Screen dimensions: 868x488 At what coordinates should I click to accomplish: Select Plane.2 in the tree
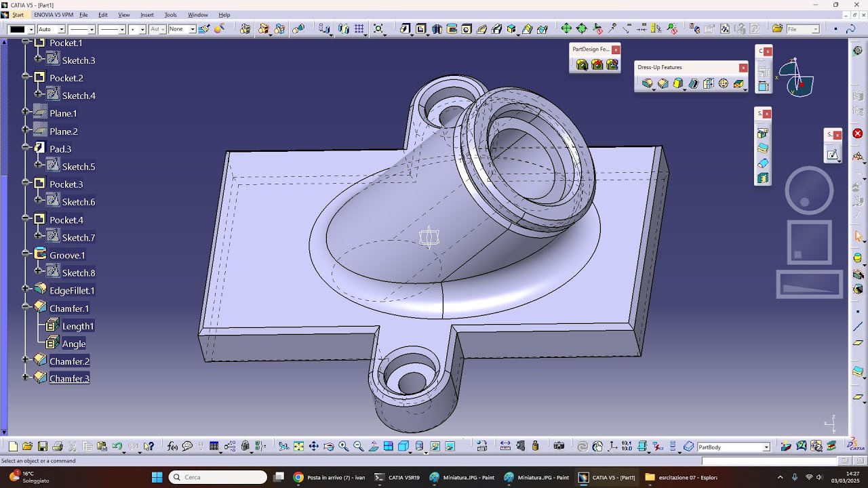(x=64, y=131)
